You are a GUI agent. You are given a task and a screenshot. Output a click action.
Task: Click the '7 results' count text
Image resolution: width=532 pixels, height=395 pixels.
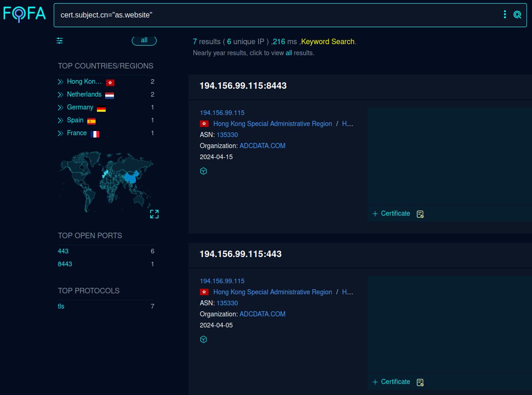pyautogui.click(x=207, y=42)
